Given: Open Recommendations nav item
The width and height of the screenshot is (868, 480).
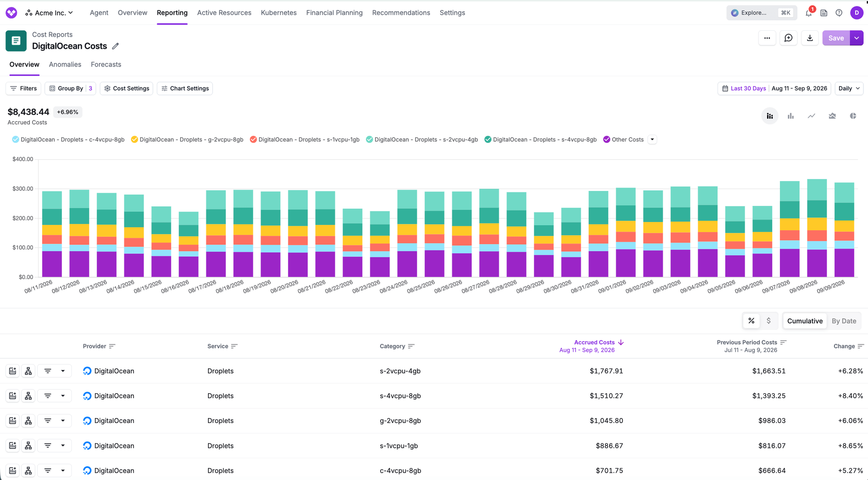Looking at the screenshot, I should (401, 13).
